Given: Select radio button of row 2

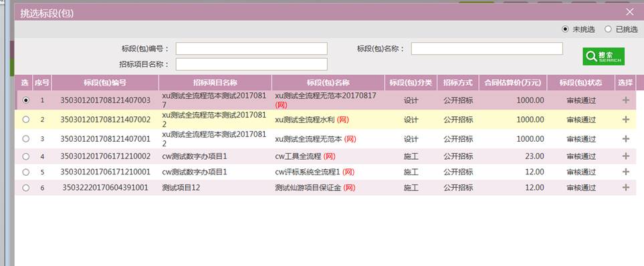Looking at the screenshot, I should click(x=26, y=120).
